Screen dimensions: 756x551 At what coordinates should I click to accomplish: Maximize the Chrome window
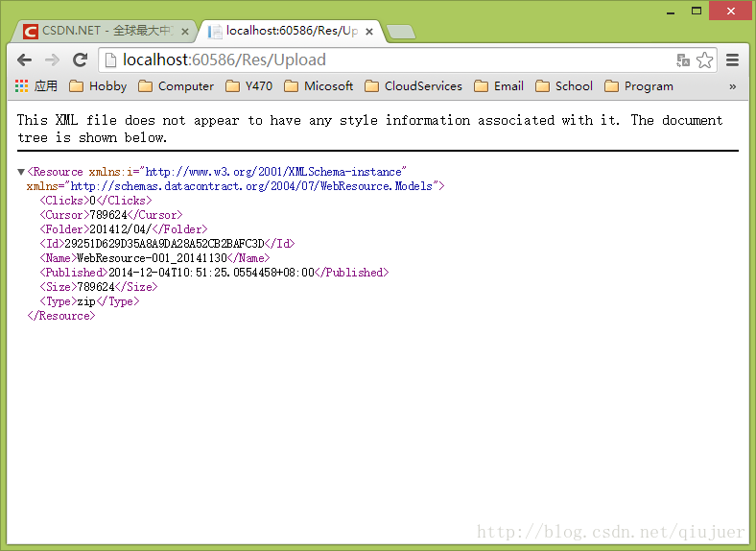(x=697, y=11)
